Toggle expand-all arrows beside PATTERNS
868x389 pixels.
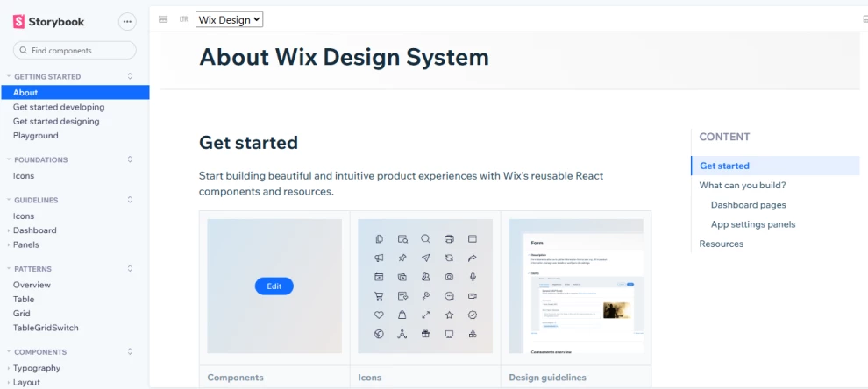pyautogui.click(x=130, y=268)
